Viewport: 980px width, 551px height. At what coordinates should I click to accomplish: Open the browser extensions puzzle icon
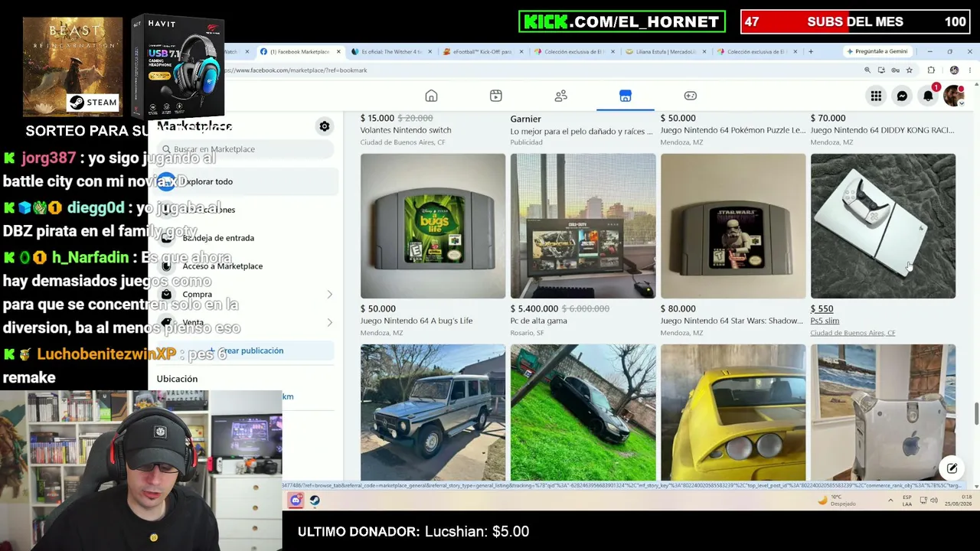coord(931,70)
